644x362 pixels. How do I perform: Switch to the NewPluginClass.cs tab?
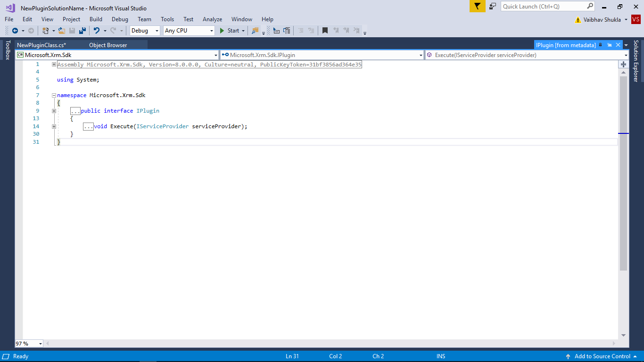point(42,45)
